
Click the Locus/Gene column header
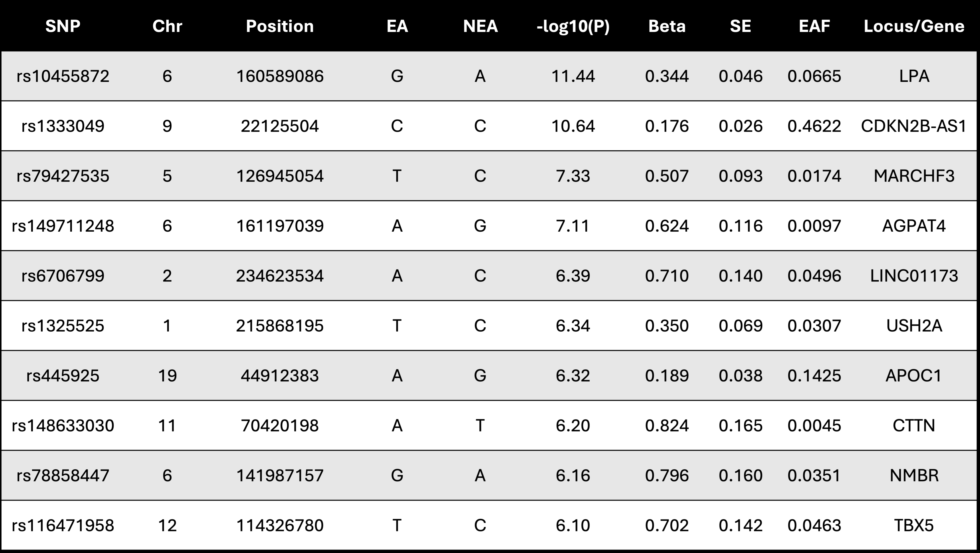[x=914, y=26]
